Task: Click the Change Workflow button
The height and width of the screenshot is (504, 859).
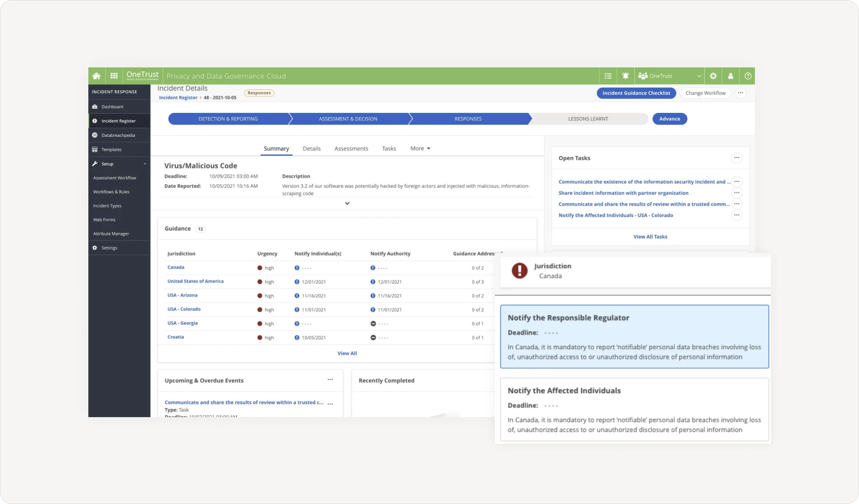Action: coord(705,93)
